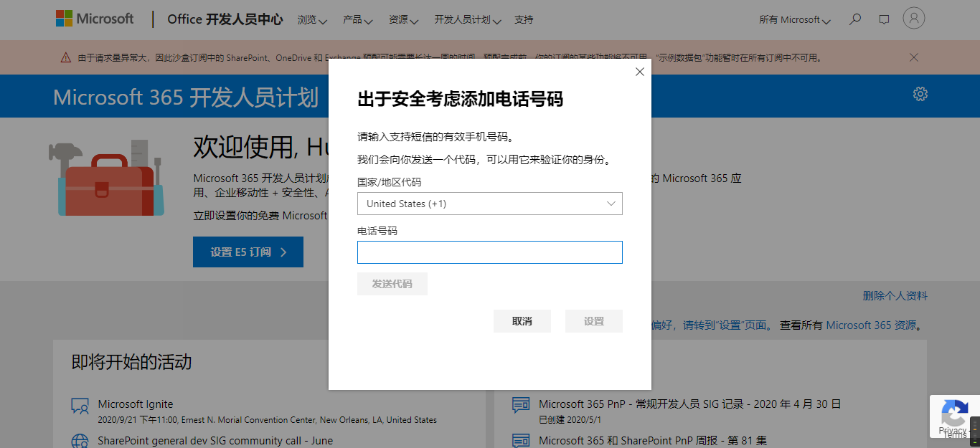Click the 即将开始的活动 heading
The width and height of the screenshot is (980, 448).
pos(131,362)
